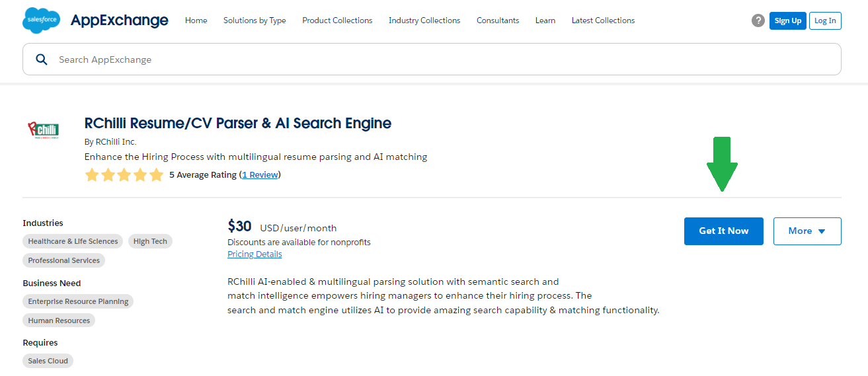
Task: Click the 'Industries' heading
Action: [x=43, y=223]
